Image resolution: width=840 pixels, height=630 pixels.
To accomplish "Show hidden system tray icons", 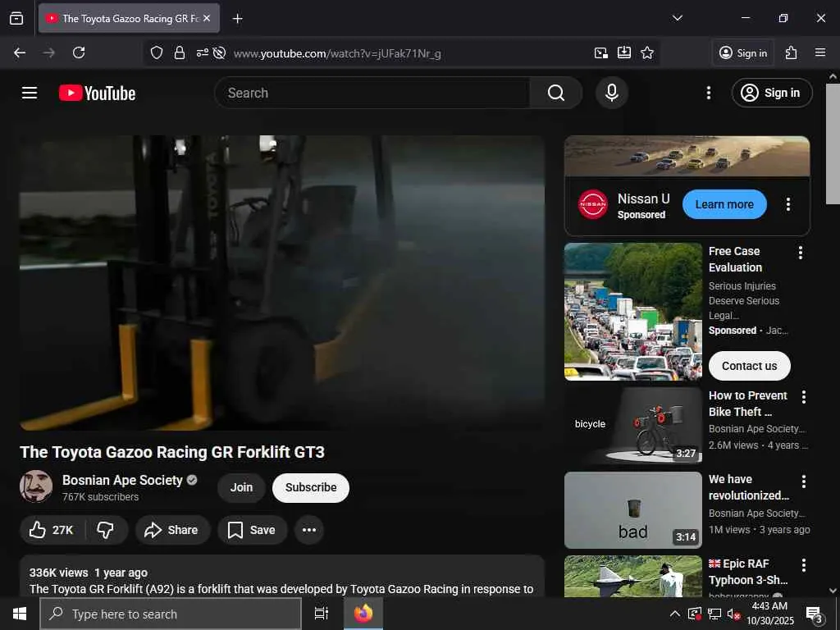I will [x=675, y=614].
